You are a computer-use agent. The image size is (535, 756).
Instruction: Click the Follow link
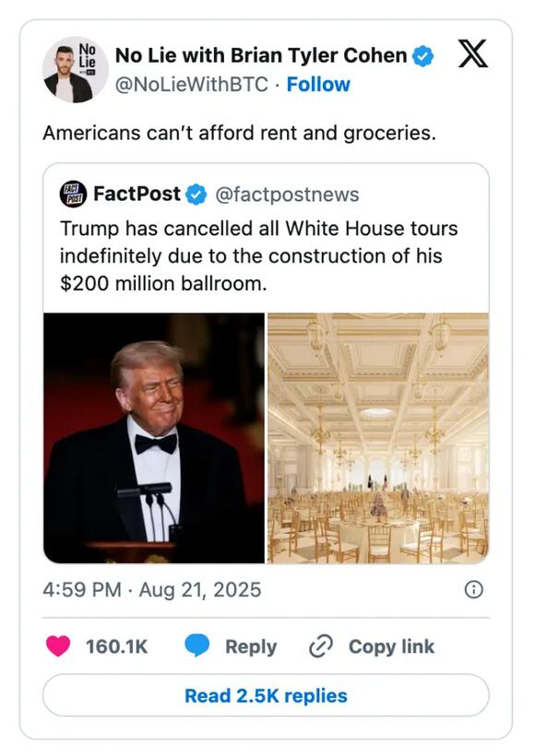318,84
